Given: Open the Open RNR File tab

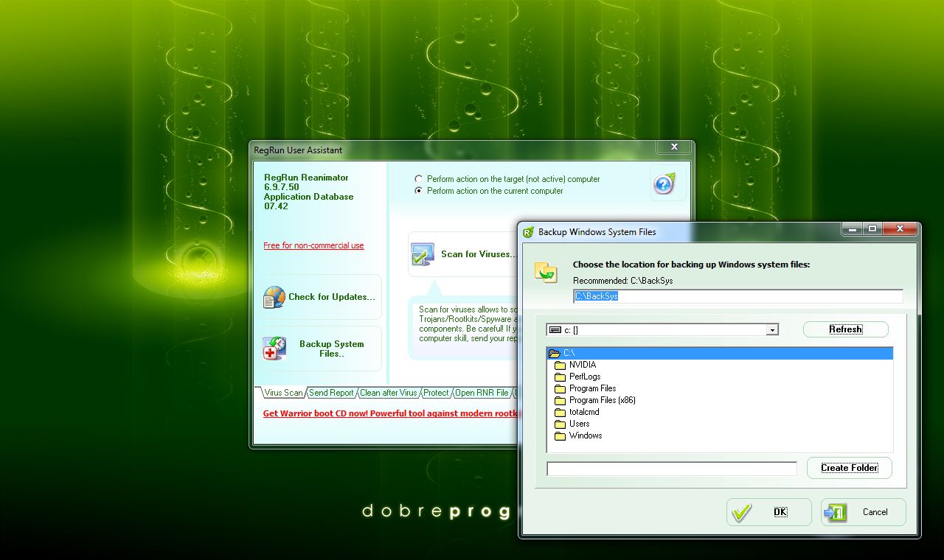Looking at the screenshot, I should point(482,393).
